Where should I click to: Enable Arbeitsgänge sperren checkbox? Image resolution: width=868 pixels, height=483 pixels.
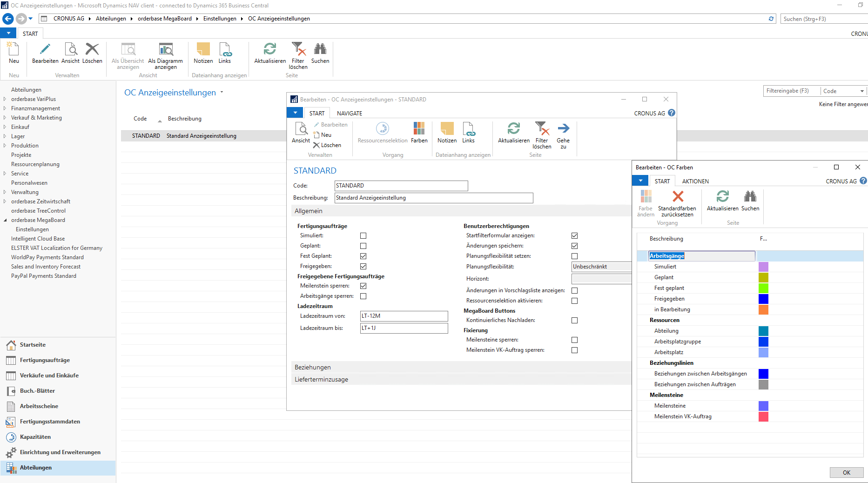click(363, 296)
